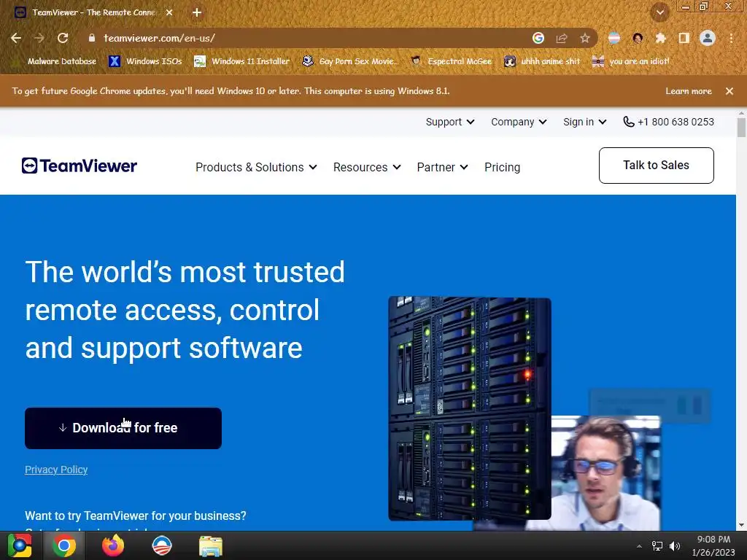Click the Talk to Sales button

click(x=656, y=166)
